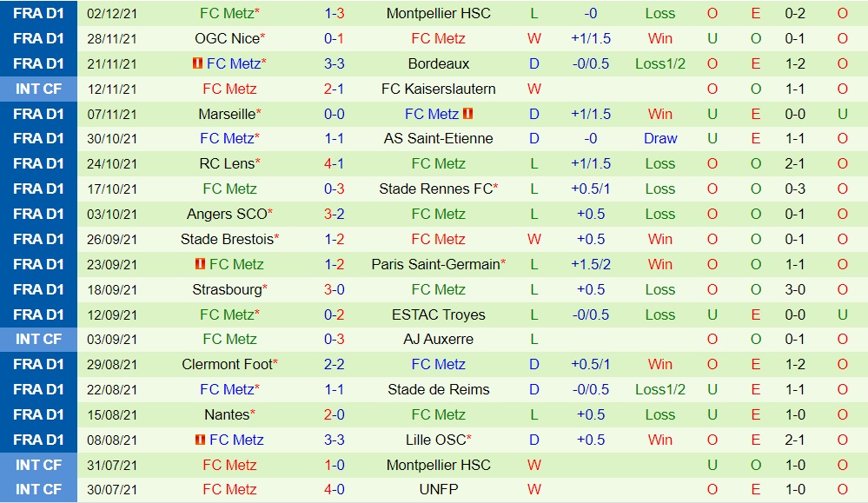Viewport: 868px width, 503px height.
Task: Open the 4-1 score of the RC Lens match
Action: [334, 163]
